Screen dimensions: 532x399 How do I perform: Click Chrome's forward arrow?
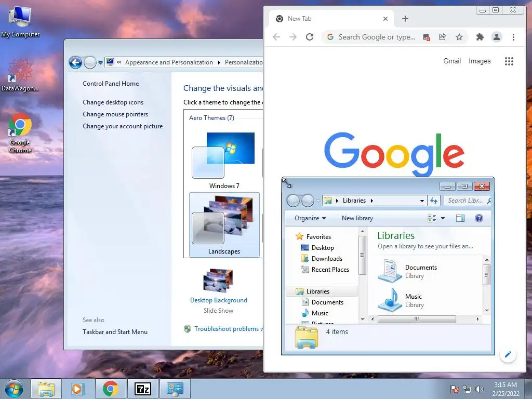(293, 37)
